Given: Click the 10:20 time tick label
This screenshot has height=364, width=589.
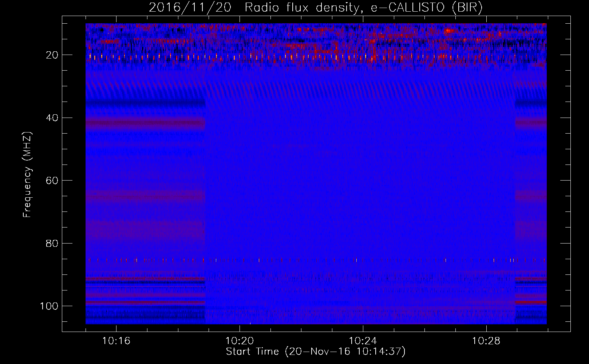Looking at the screenshot, I should (240, 341).
